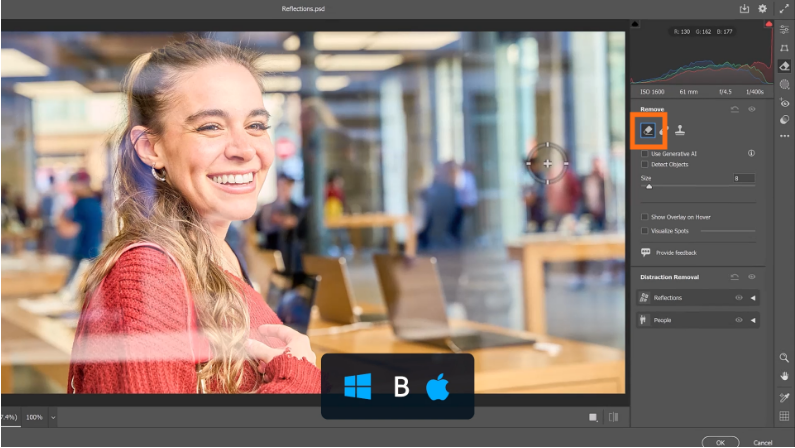Open the zoom level dropdown
The height and width of the screenshot is (448, 795).
(x=53, y=416)
